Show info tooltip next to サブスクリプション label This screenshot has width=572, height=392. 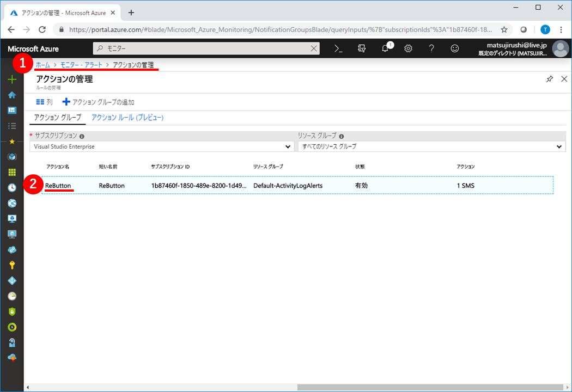tap(82, 136)
